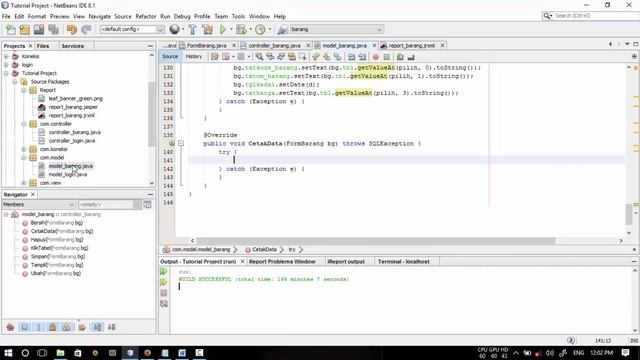The height and width of the screenshot is (360, 640).
Task: Expand the login project node
Action: 6,65
